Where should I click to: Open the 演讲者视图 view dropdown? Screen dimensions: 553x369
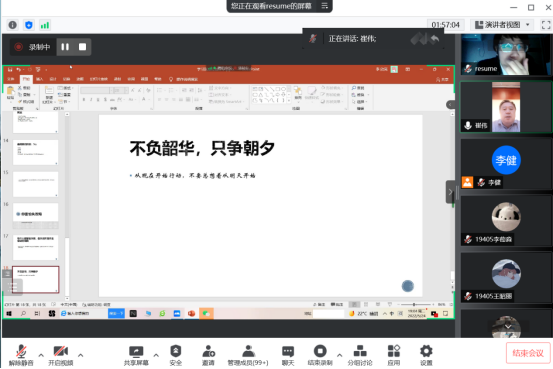click(502, 25)
